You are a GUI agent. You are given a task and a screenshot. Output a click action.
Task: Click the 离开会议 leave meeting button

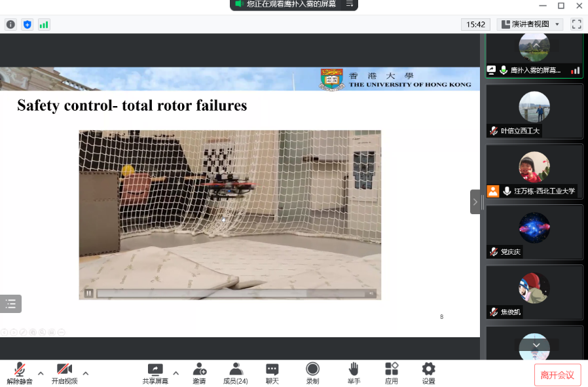pos(557,375)
